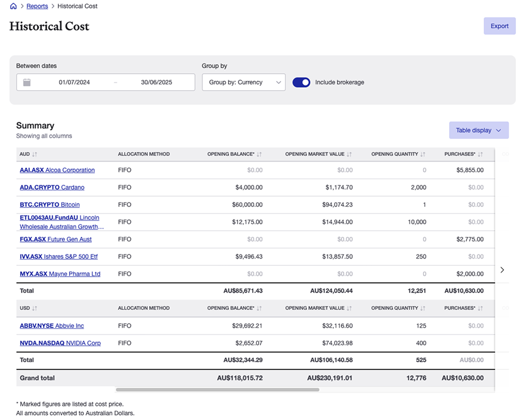Select Cardano opening quantity 2,000
Image resolution: width=520 pixels, height=420 pixels.
418,187
